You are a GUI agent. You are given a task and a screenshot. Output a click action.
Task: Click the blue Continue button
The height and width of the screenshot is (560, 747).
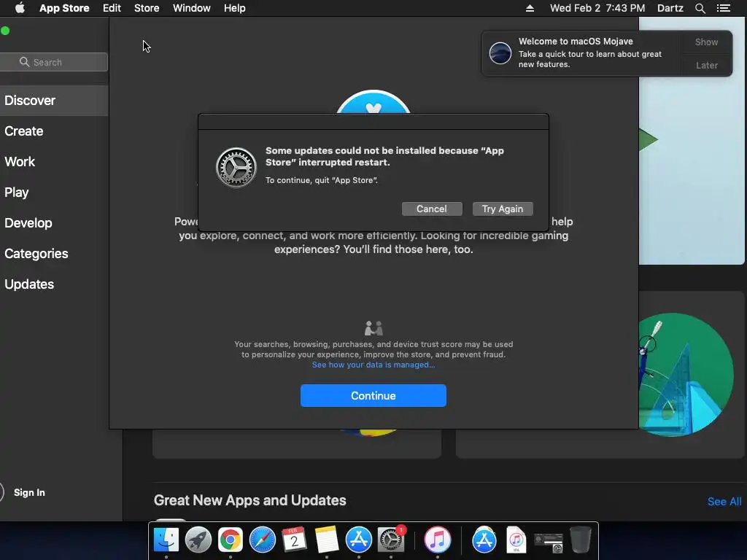pos(373,395)
